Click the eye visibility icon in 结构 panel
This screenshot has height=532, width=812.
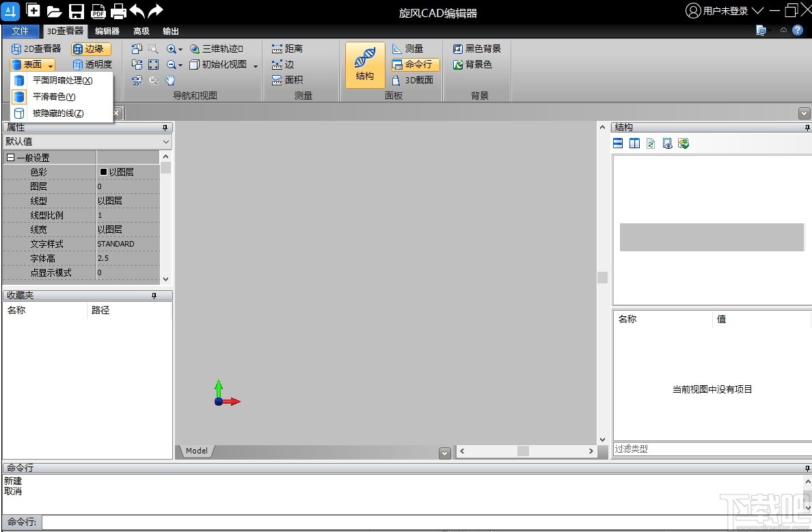click(668, 143)
